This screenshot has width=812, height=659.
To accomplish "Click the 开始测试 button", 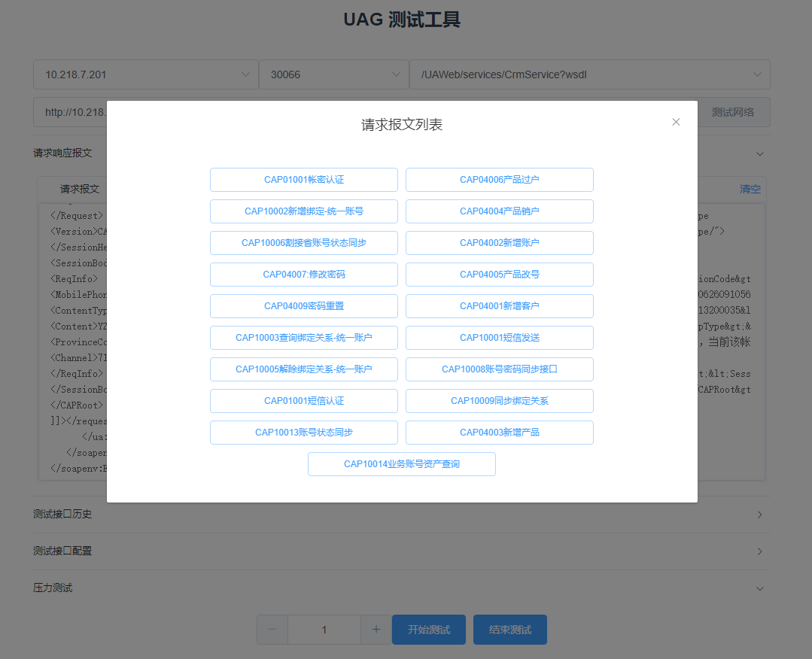I will (429, 630).
